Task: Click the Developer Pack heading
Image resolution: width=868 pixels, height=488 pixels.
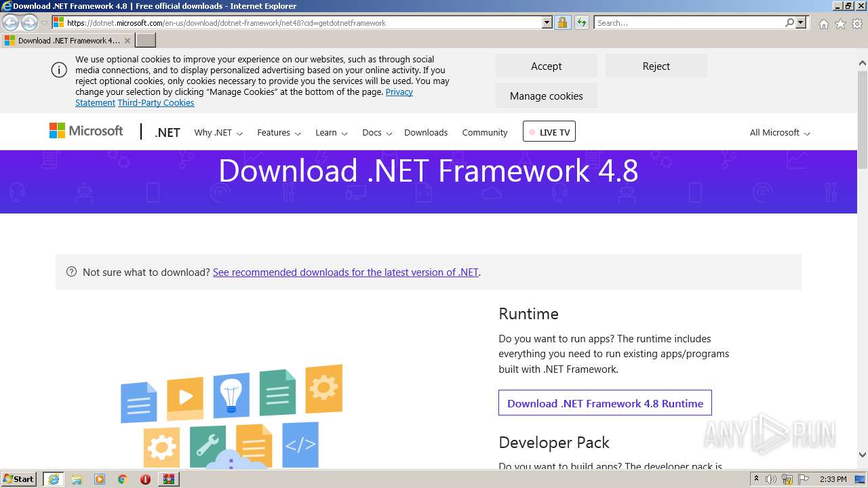Action: pyautogui.click(x=554, y=443)
